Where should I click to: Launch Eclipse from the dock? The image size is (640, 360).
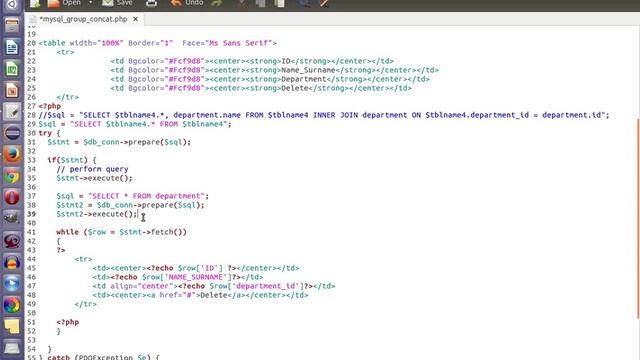[x=12, y=133]
